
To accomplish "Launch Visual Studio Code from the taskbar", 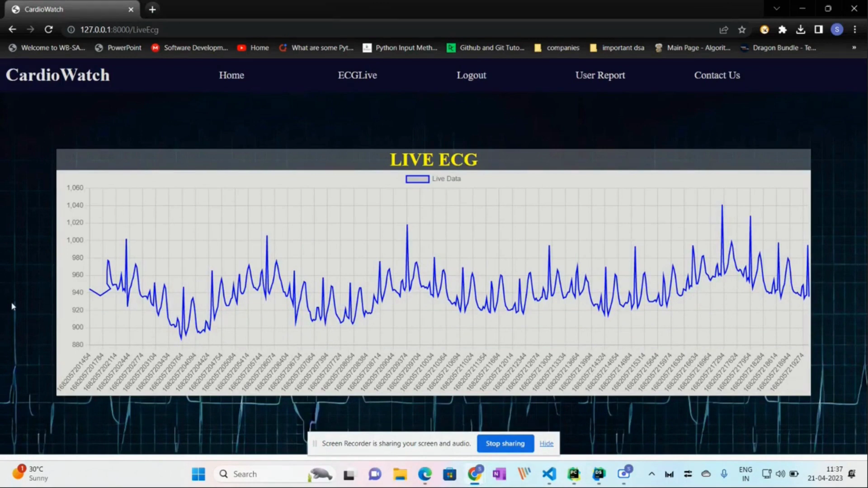I will click(548, 474).
